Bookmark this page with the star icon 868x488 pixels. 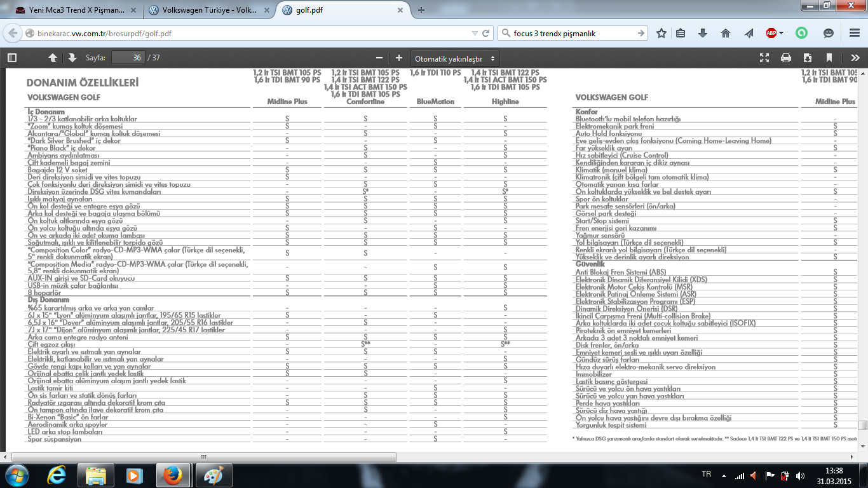pyautogui.click(x=661, y=33)
